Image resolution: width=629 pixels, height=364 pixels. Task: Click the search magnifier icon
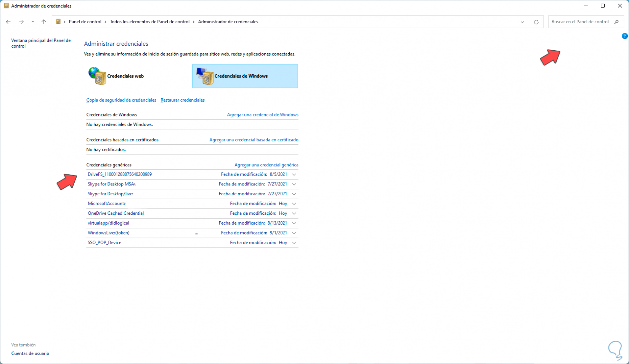tap(616, 22)
